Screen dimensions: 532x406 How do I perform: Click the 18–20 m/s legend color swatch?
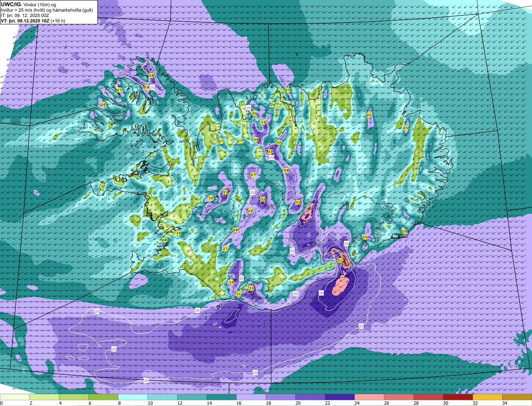point(281,397)
